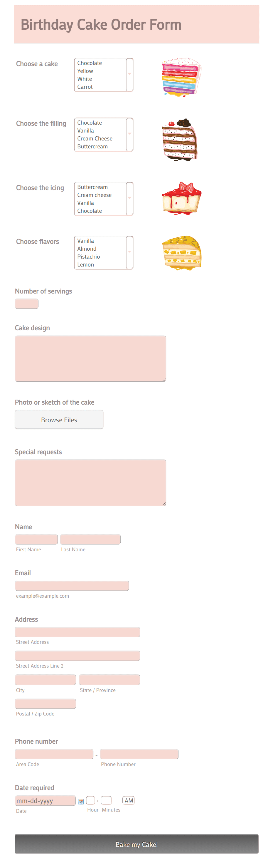Toggle the AM/PM selector
This screenshot has height=868, width=273.
128,800
